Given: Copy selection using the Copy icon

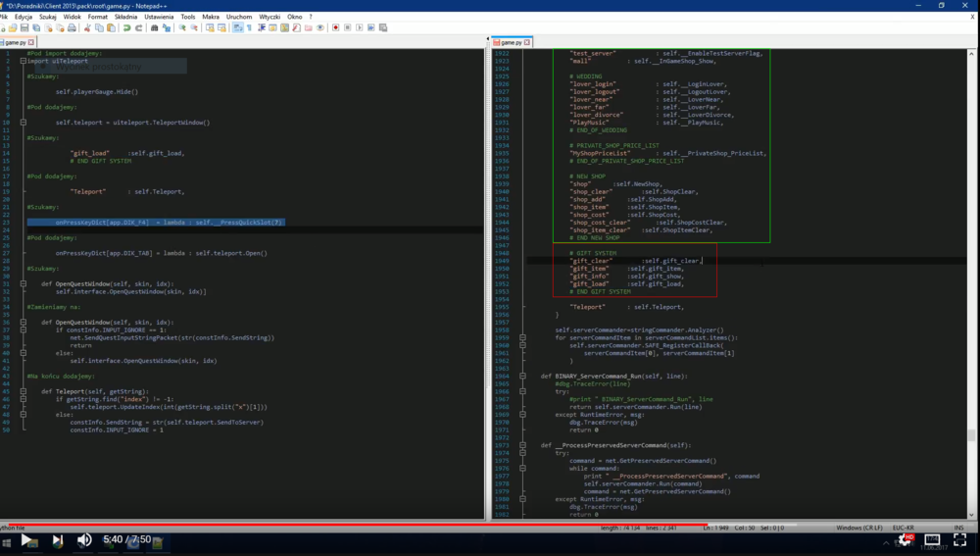Looking at the screenshot, I should point(99,27).
